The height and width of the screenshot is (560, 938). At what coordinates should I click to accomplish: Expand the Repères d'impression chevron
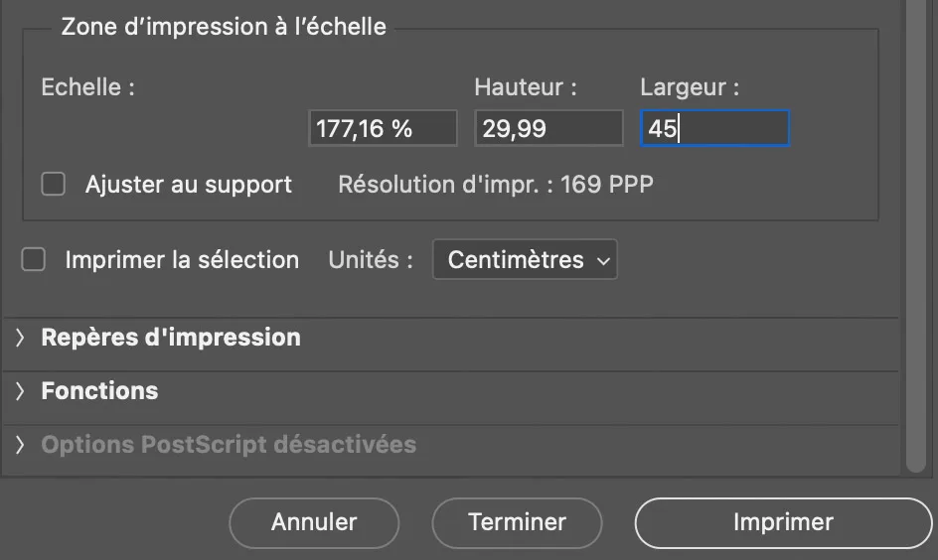20,338
